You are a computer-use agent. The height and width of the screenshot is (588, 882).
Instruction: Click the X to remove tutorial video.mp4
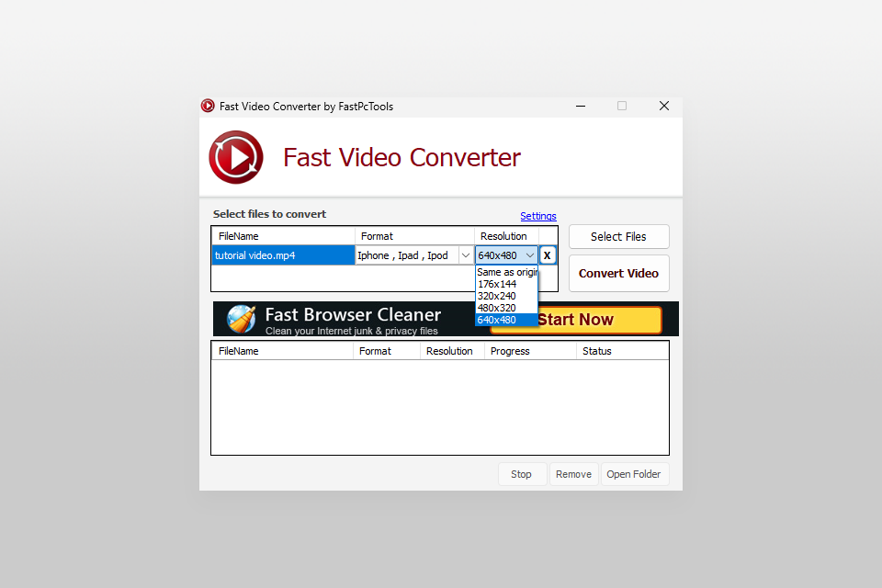coord(547,254)
